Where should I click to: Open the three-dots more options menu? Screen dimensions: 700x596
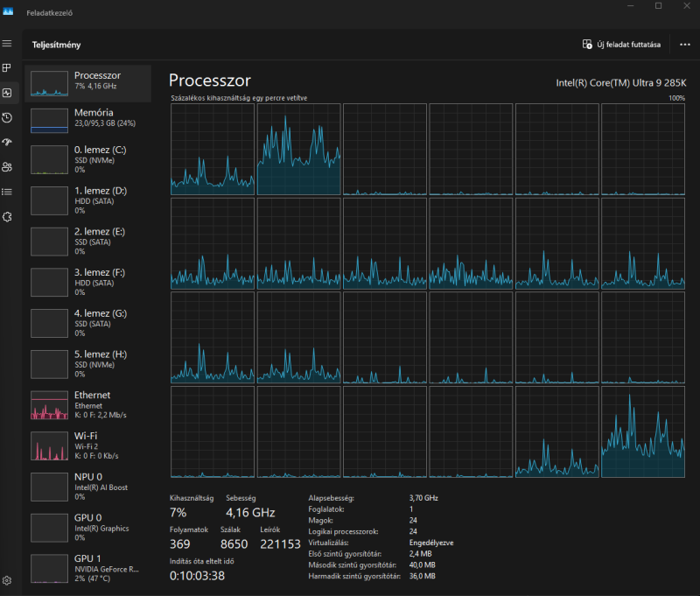click(685, 45)
